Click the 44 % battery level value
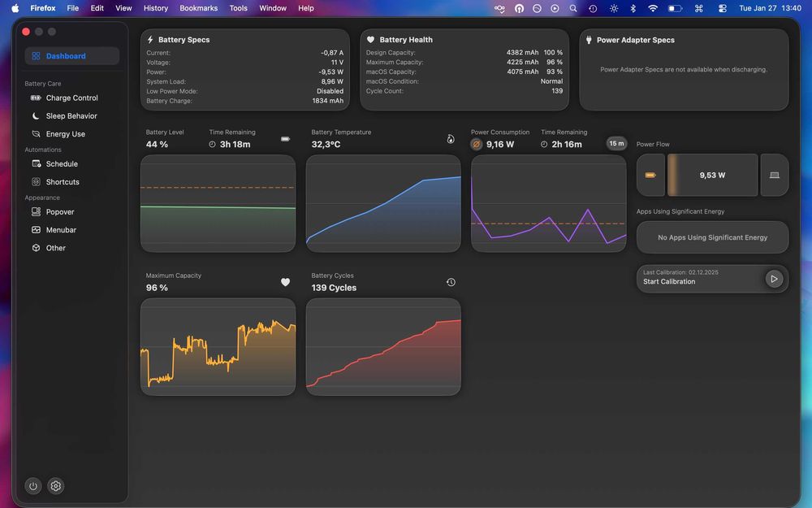 tap(157, 145)
